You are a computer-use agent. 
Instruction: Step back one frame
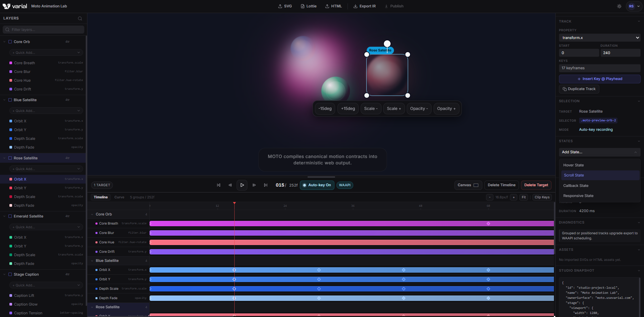pos(230,185)
